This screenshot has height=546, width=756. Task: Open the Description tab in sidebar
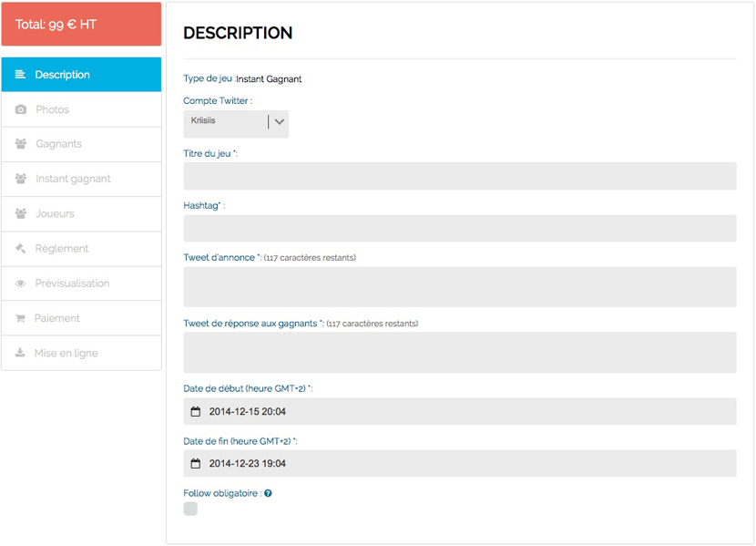81,75
